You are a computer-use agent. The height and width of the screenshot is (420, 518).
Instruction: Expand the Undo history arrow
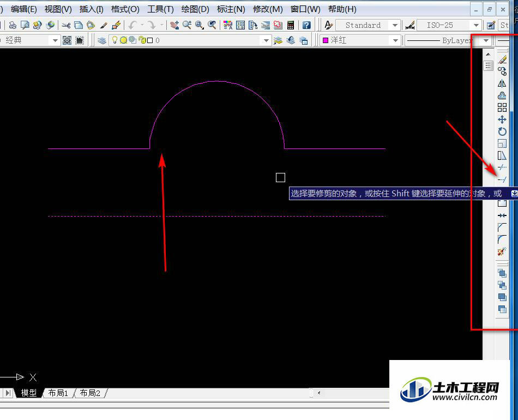[142, 25]
